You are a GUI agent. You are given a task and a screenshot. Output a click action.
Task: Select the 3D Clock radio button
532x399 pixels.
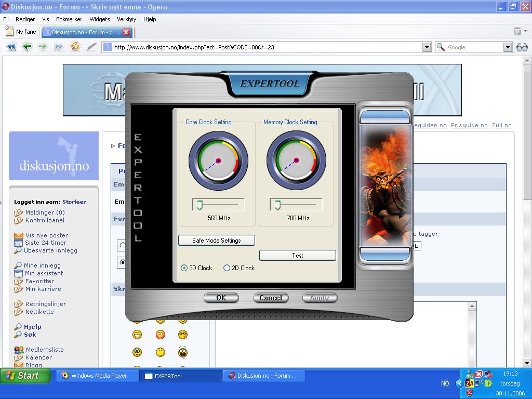tap(184, 268)
